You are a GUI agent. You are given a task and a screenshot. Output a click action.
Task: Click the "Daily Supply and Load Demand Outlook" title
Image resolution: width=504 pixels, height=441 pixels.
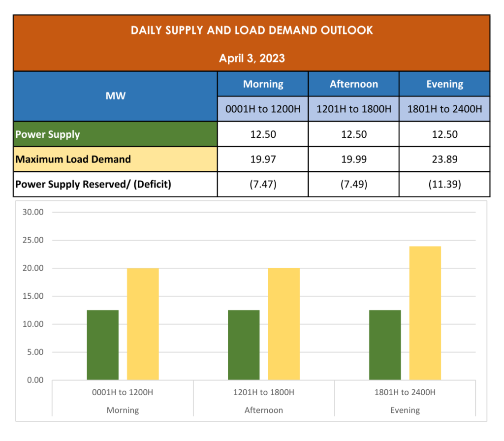click(x=252, y=31)
